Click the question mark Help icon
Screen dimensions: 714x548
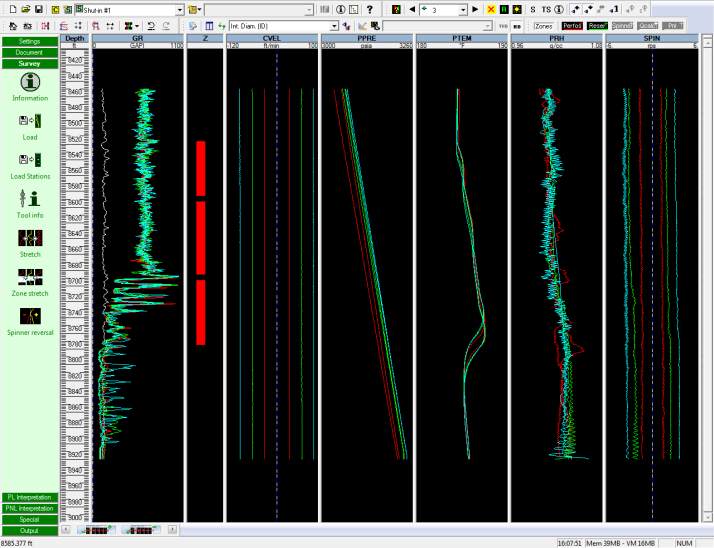pyautogui.click(x=370, y=9)
